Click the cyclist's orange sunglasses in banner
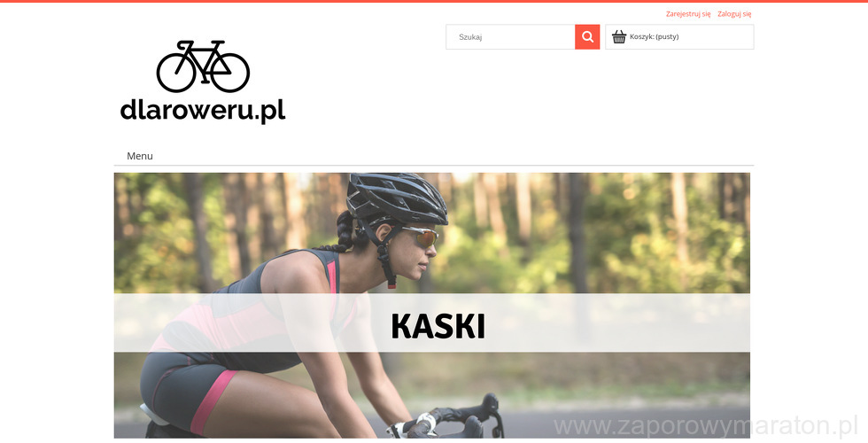The width and height of the screenshot is (868, 443). [423, 237]
